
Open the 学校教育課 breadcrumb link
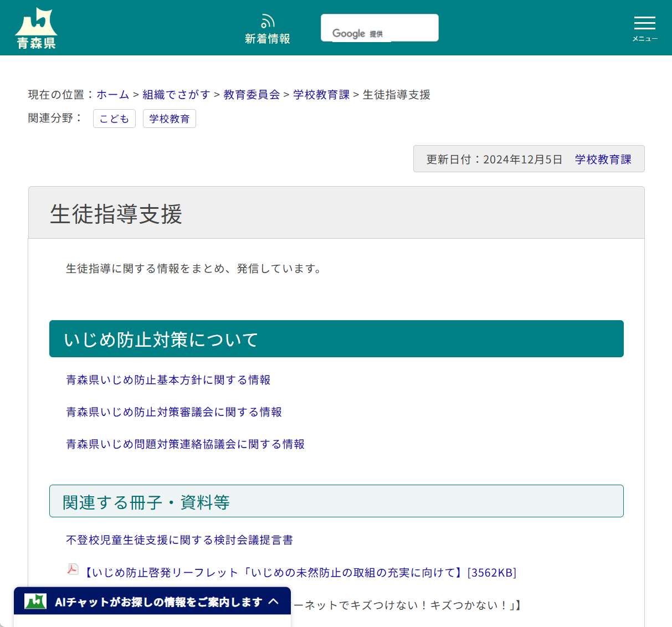tap(320, 95)
